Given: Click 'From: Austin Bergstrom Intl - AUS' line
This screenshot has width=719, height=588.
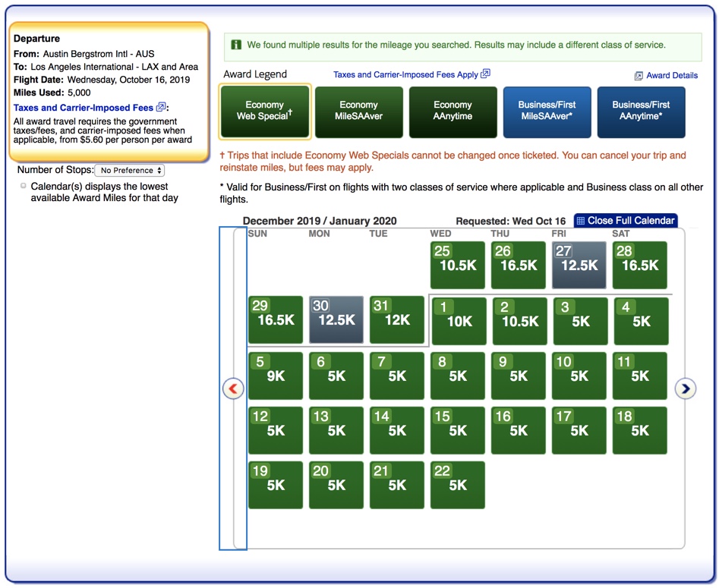Looking at the screenshot, I should point(84,54).
